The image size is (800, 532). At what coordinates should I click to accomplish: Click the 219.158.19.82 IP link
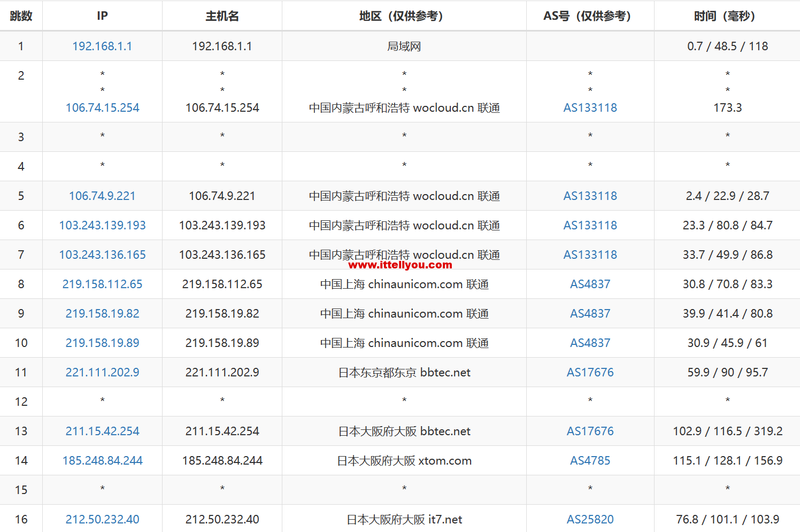point(102,314)
